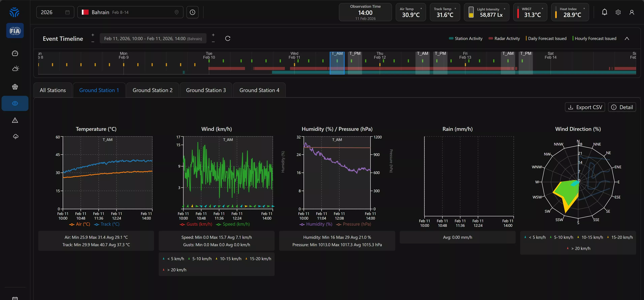Click the Avg: 0.00 mm/h summary
The width and height of the screenshot is (644, 300).
458,237
